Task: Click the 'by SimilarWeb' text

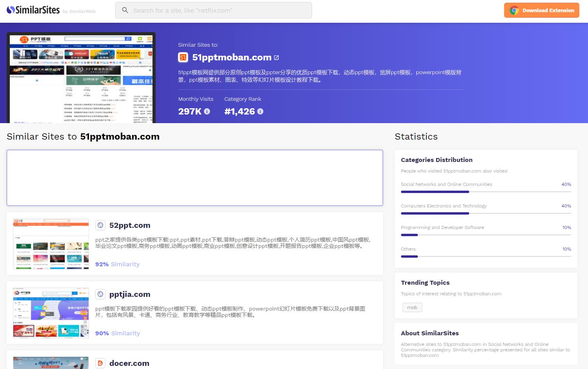Action: [x=79, y=11]
